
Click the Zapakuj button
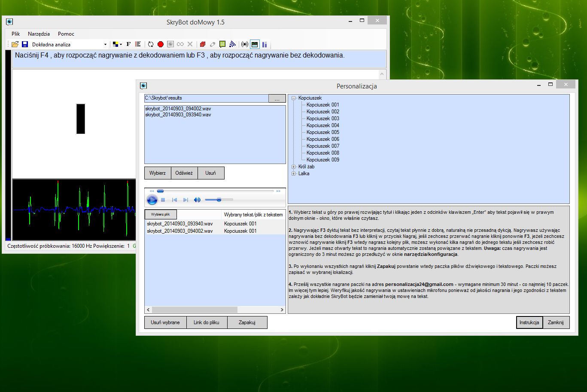(247, 322)
